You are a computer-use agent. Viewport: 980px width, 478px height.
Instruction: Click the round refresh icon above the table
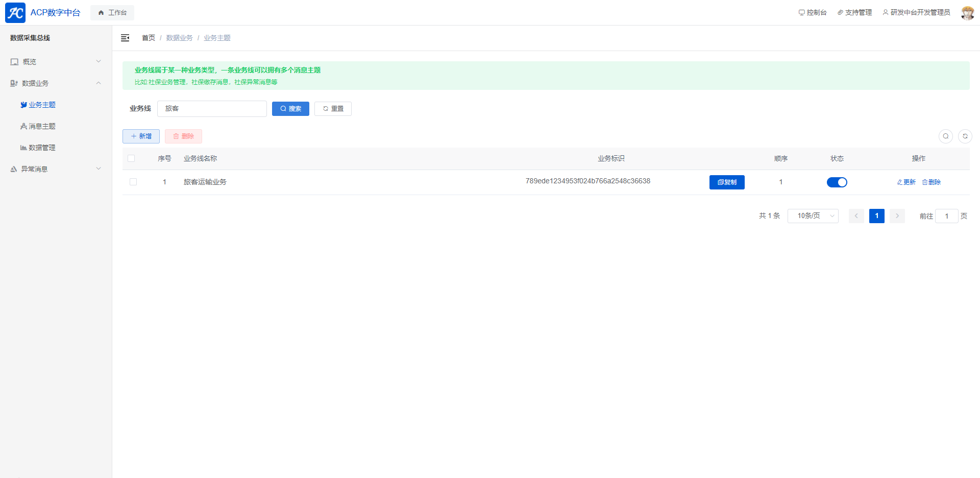(x=965, y=136)
